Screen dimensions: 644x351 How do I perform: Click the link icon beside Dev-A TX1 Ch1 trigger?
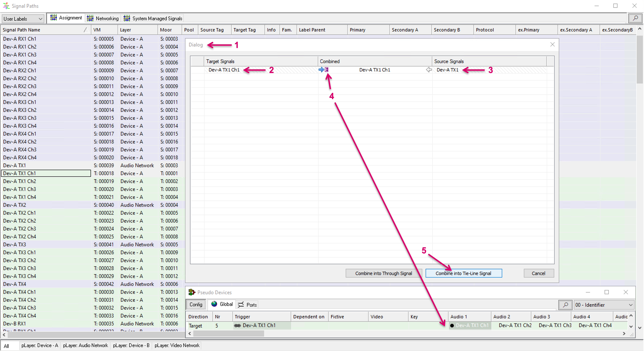click(237, 326)
